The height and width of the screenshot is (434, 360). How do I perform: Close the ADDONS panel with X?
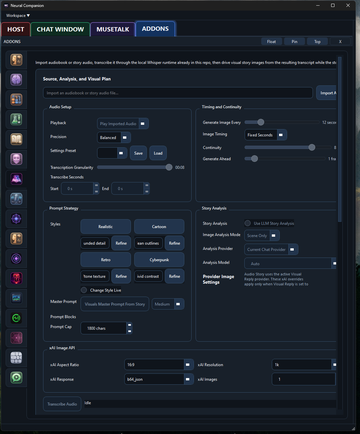pyautogui.click(x=340, y=42)
